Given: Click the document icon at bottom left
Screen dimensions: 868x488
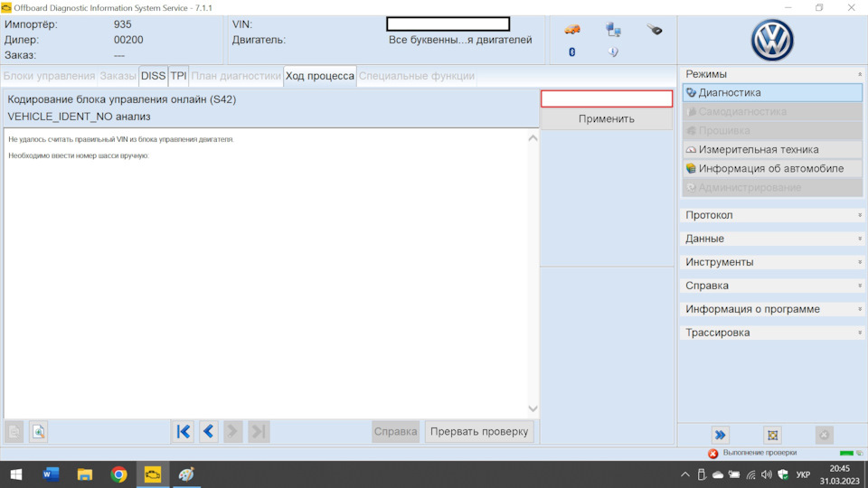Looking at the screenshot, I should point(14,432).
